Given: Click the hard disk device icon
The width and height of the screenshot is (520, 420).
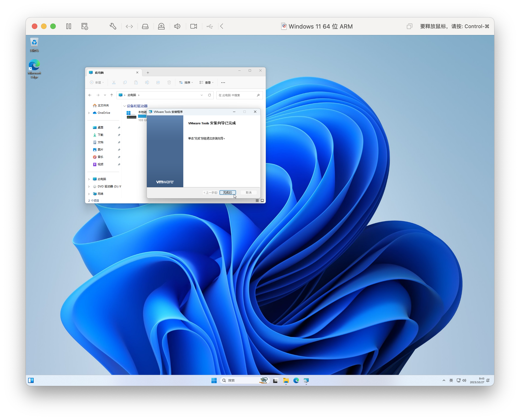Looking at the screenshot, I should (145, 26).
